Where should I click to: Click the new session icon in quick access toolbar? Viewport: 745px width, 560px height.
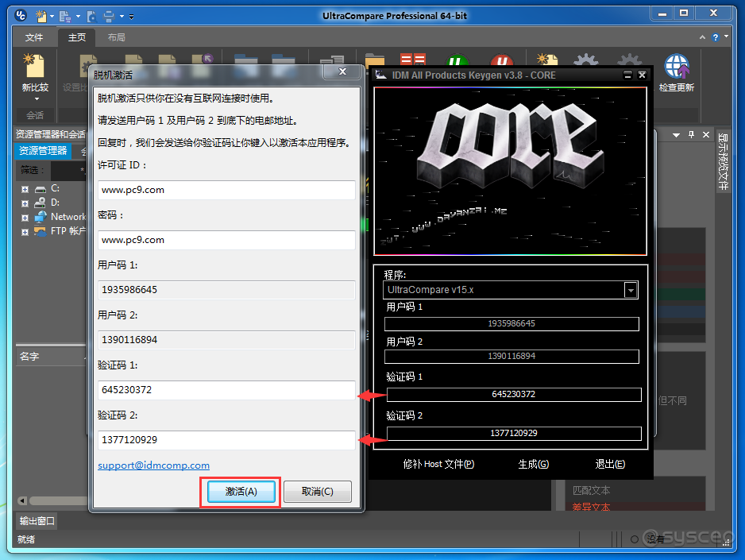click(x=41, y=16)
